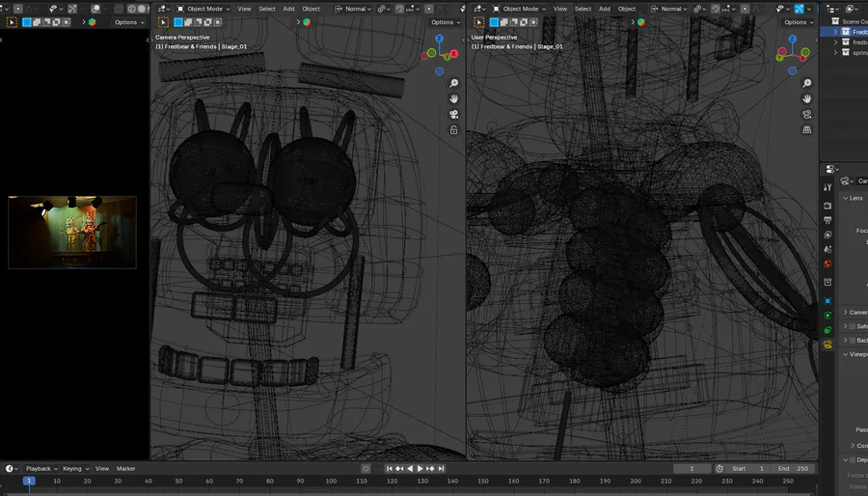
Task: Click Select Box tool in User Perspective viewport
Action: (x=478, y=22)
